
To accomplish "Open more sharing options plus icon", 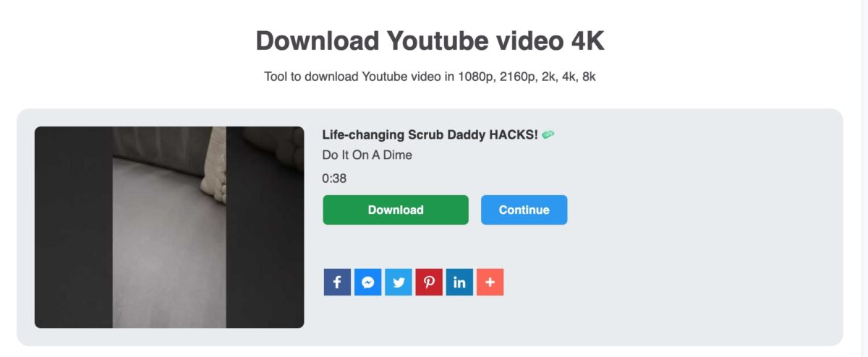I will (x=490, y=283).
